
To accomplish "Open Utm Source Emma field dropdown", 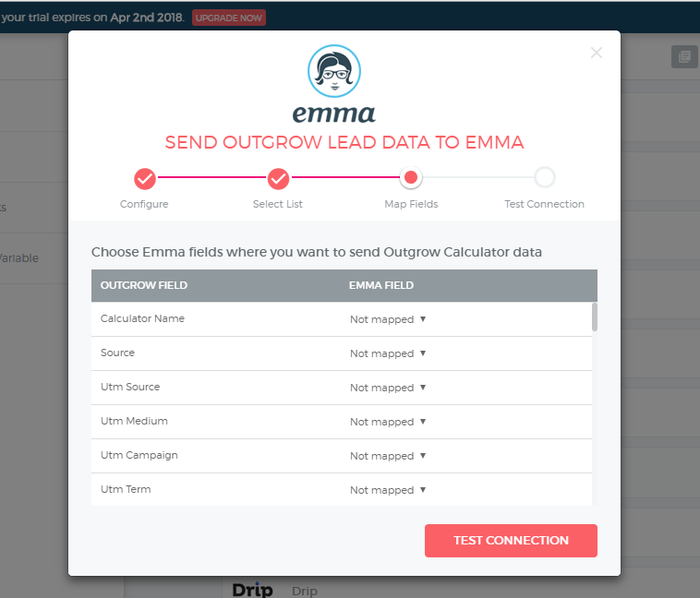I will [x=388, y=388].
